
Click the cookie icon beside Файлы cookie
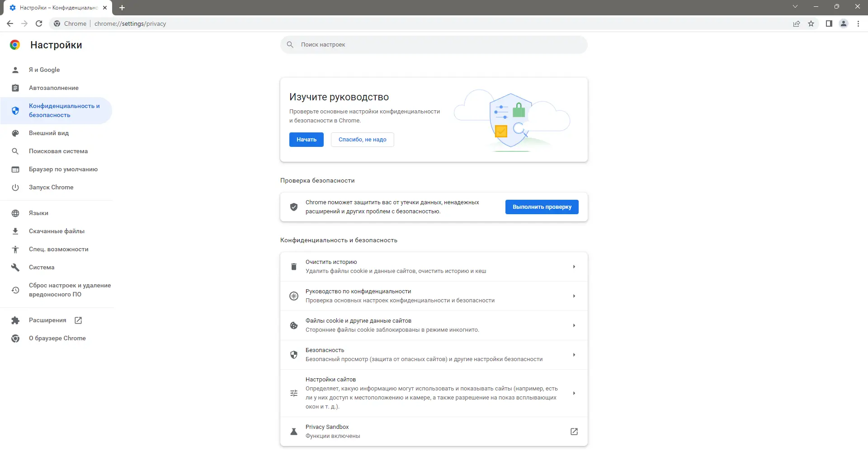(294, 325)
